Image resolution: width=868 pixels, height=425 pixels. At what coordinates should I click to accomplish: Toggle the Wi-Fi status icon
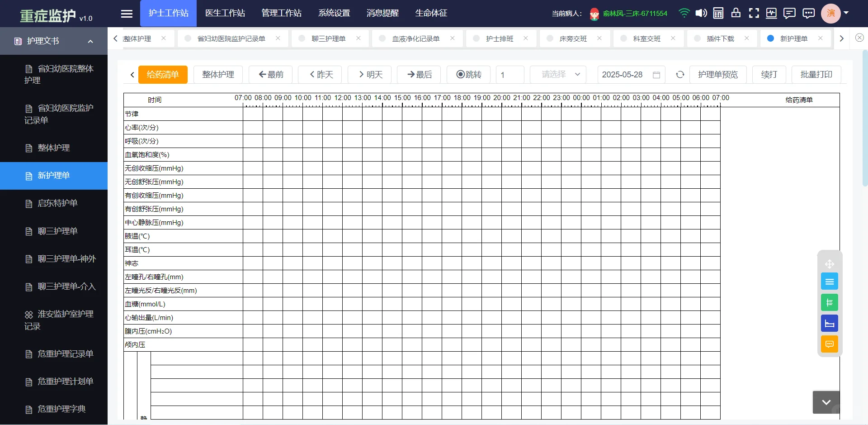click(684, 13)
